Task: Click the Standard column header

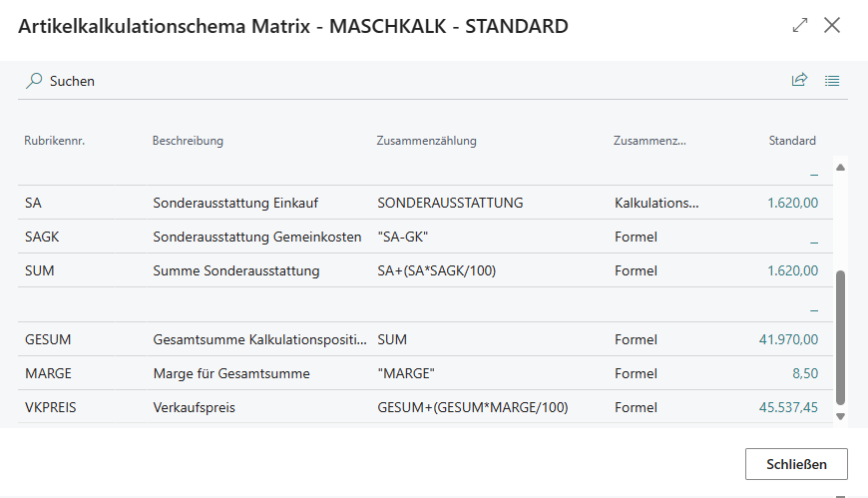Action: (x=792, y=141)
